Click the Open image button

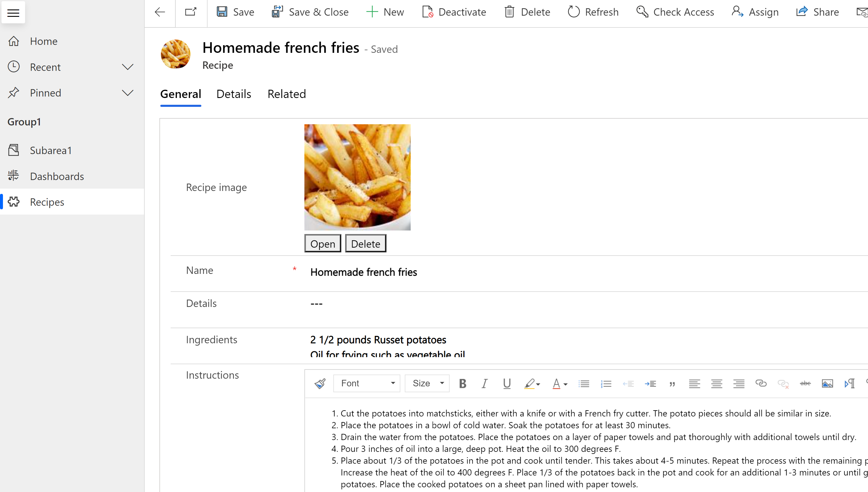(x=322, y=243)
